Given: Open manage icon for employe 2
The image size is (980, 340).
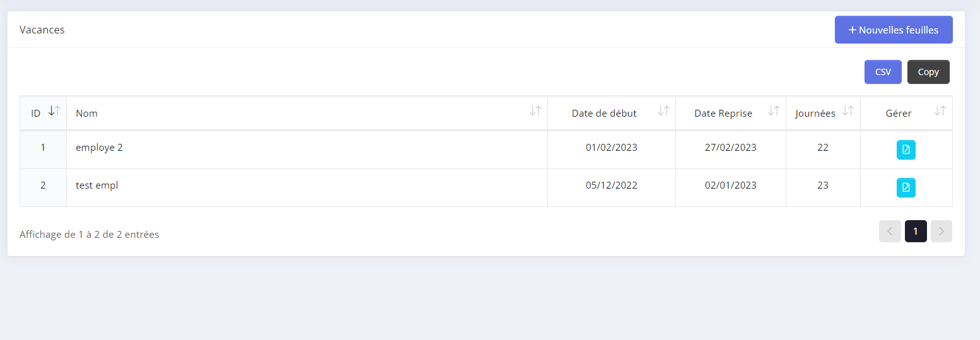Looking at the screenshot, I should point(906,149).
